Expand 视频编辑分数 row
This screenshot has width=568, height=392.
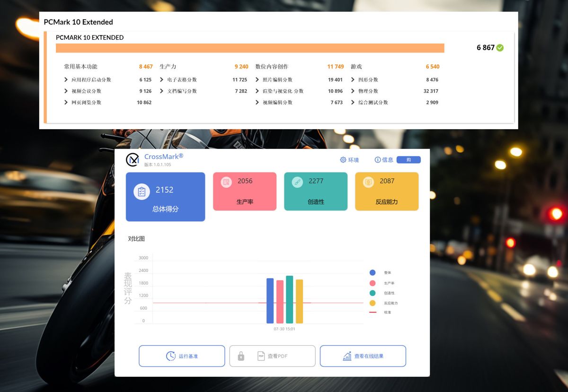pyautogui.click(x=257, y=103)
